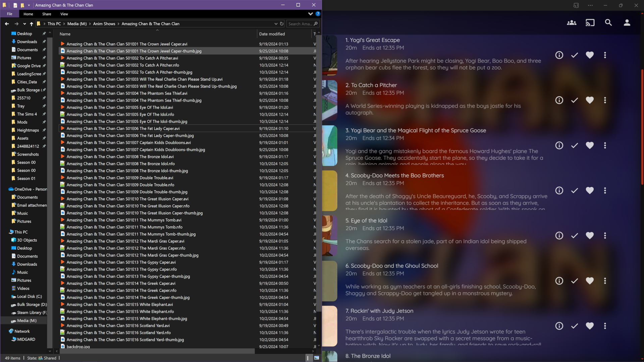Refresh the Explorer folder view
644x362 pixels.
click(282, 24)
